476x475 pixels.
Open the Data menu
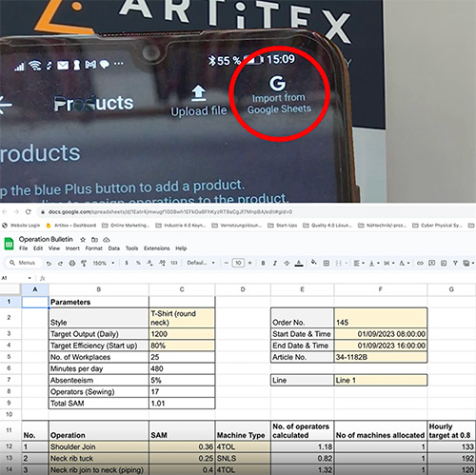[x=113, y=248]
